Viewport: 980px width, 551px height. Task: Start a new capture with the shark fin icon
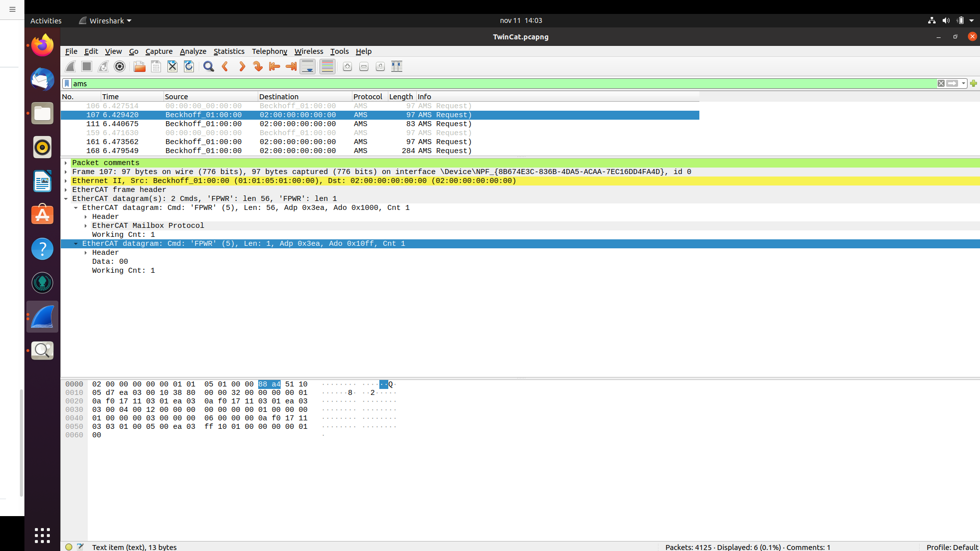point(70,66)
